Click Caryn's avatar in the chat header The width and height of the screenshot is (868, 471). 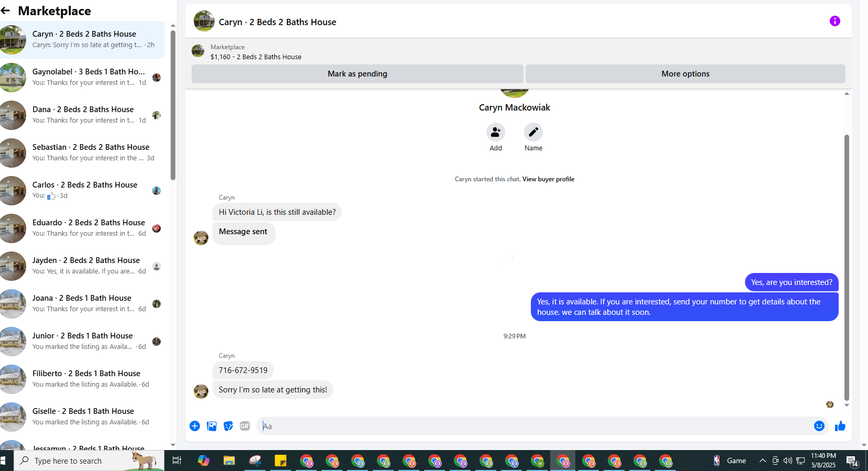pos(204,21)
